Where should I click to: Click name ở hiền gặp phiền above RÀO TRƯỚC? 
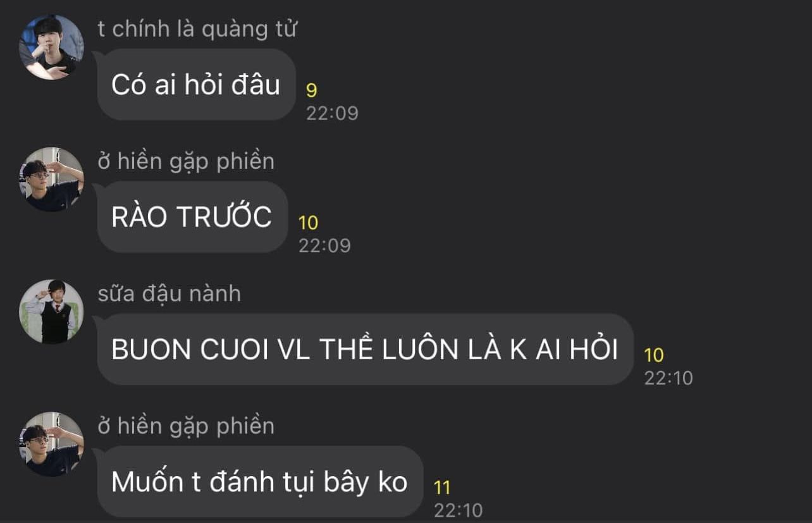(186, 162)
